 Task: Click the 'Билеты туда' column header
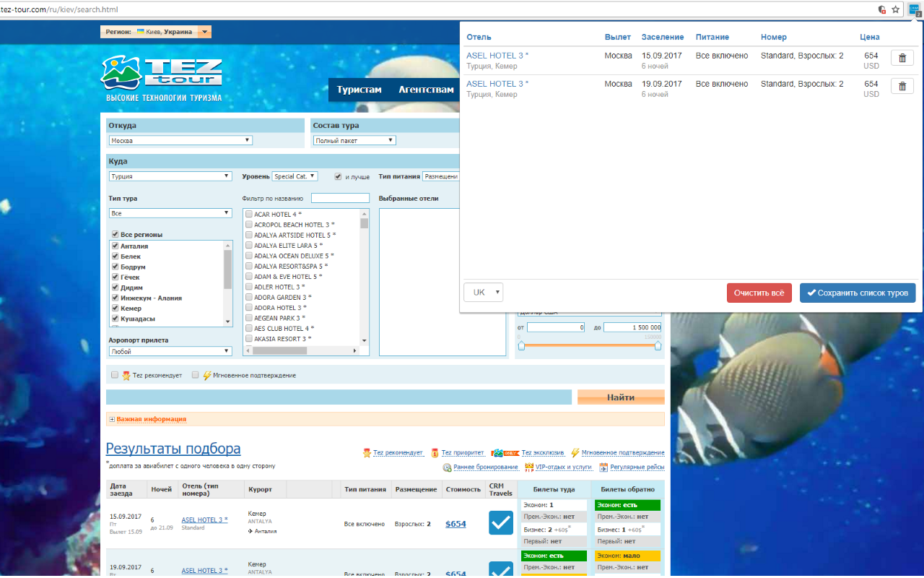click(x=554, y=489)
